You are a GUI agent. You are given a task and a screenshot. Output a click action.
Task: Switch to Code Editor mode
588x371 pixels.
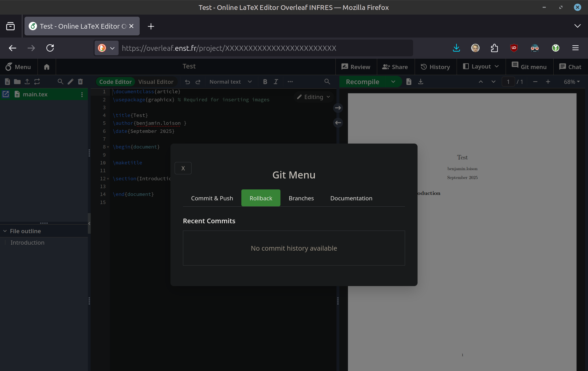click(115, 82)
